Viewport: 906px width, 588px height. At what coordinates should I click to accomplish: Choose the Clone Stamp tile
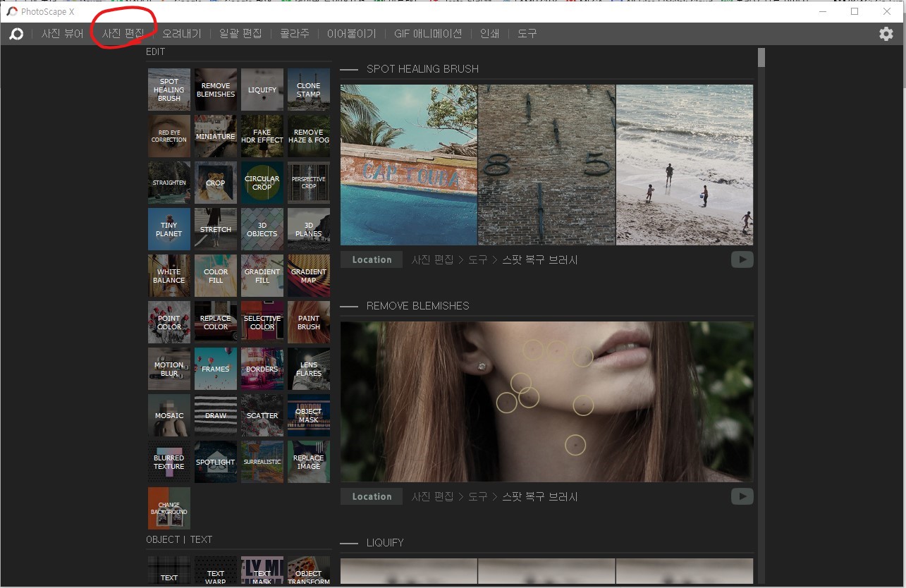pyautogui.click(x=309, y=90)
